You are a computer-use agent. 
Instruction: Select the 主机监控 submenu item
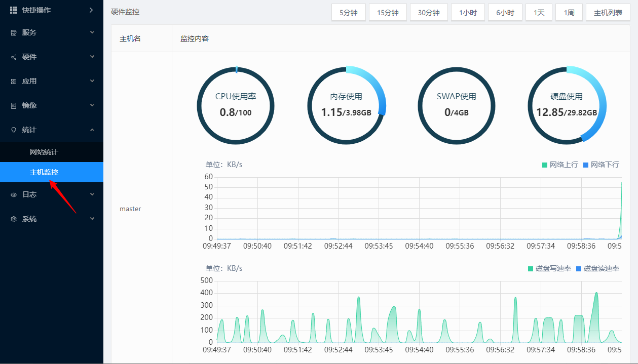(x=52, y=172)
